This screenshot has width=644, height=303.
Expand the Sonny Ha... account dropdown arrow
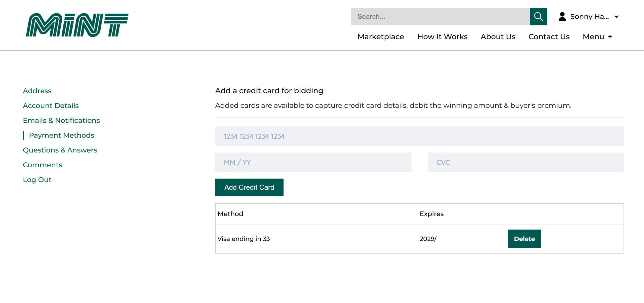tap(616, 17)
